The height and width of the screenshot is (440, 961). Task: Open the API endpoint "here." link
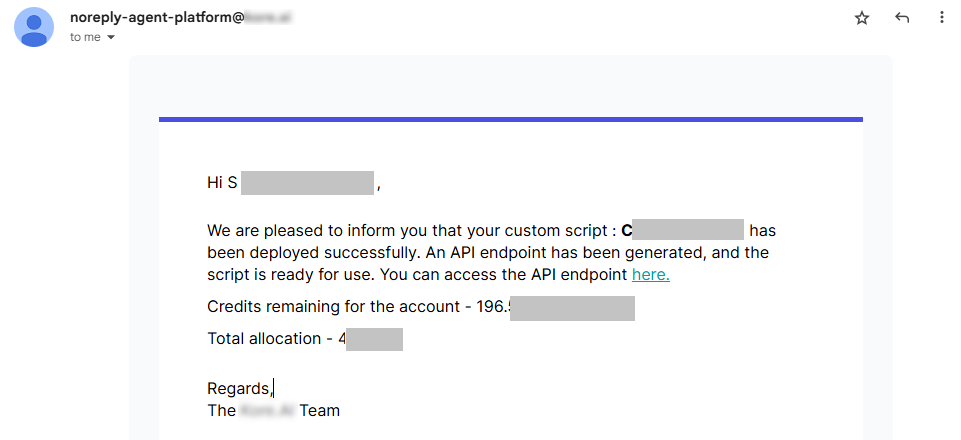click(650, 274)
